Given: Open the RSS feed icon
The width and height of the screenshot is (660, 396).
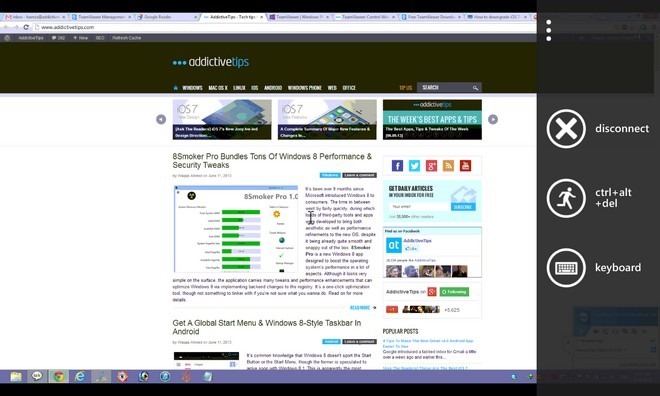Looking at the screenshot, I should (x=448, y=165).
